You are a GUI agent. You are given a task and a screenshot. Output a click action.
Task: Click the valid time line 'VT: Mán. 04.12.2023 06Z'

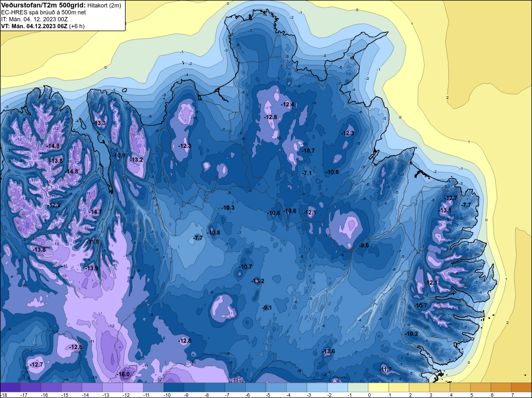point(34,26)
